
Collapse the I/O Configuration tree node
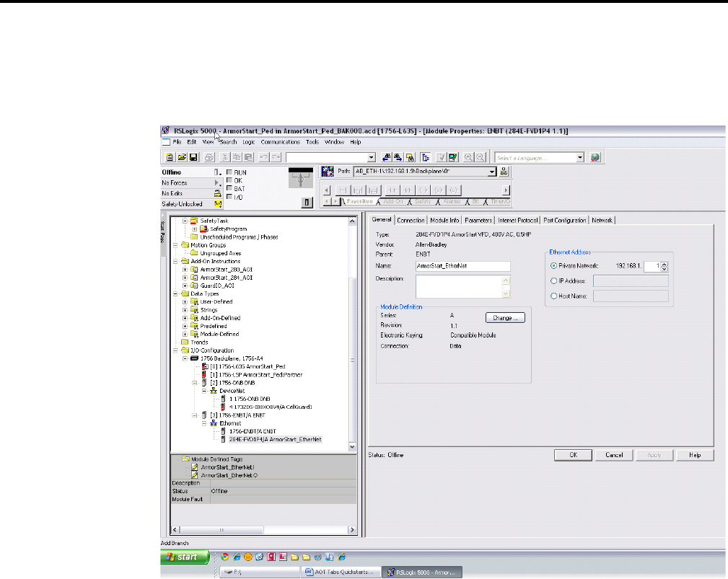pos(175,350)
